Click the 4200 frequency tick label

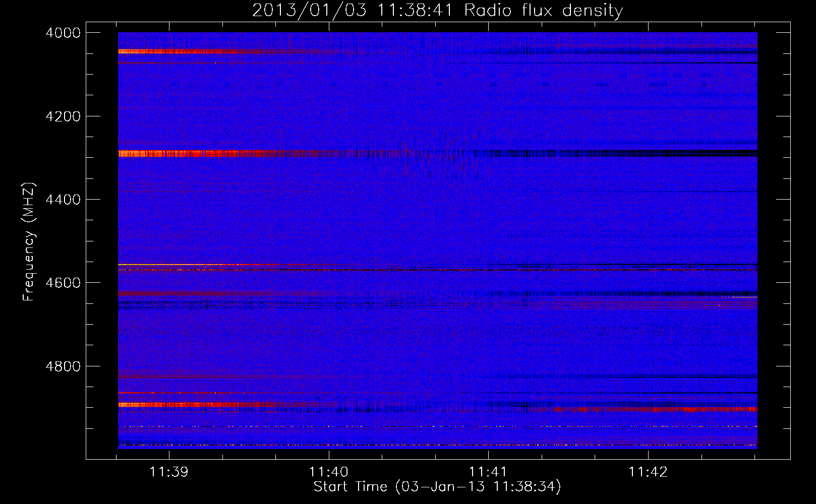(x=63, y=116)
